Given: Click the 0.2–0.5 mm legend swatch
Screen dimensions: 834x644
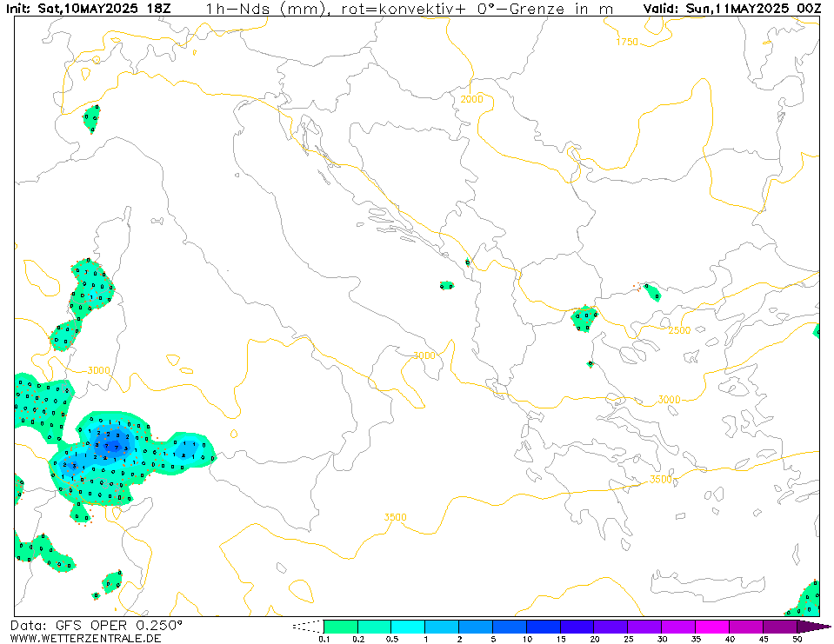Looking at the screenshot, I should (375, 627).
